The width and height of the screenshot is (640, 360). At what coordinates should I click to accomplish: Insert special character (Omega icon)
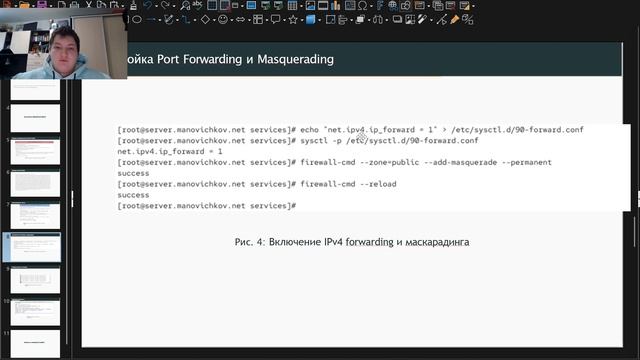coord(362,5)
